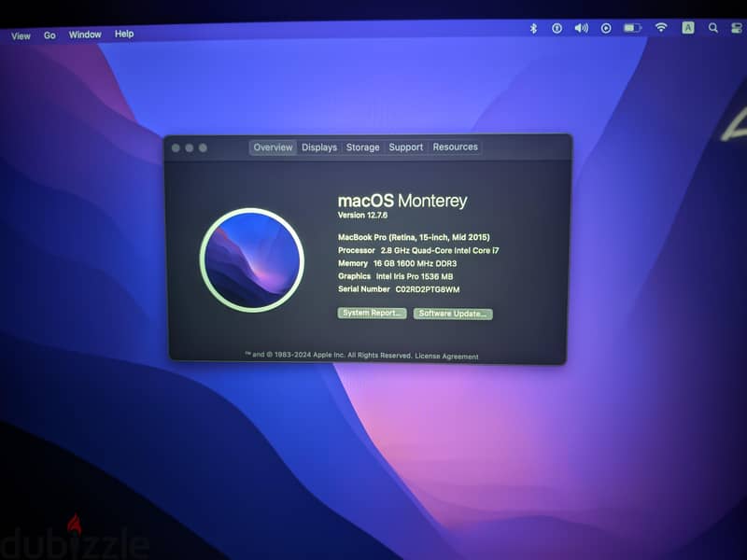The width and height of the screenshot is (747, 560).
Task: Select the Overview tab
Action: (x=273, y=147)
